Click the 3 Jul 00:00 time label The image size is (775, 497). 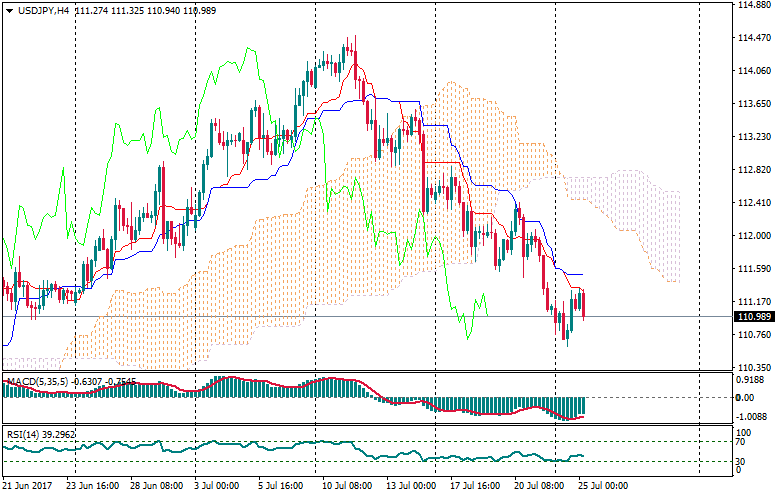pos(217,485)
